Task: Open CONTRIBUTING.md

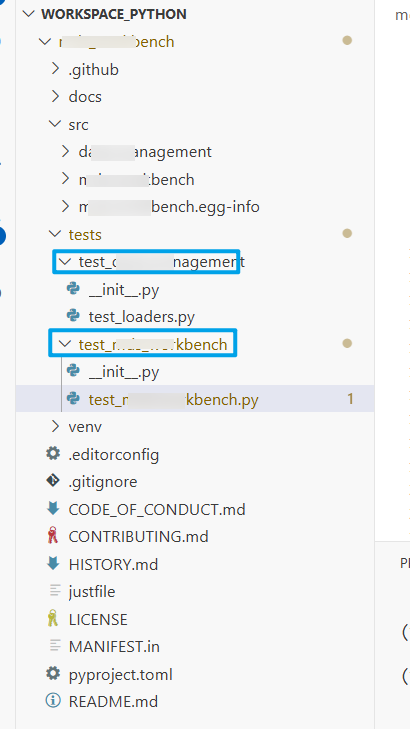Action: (x=138, y=537)
